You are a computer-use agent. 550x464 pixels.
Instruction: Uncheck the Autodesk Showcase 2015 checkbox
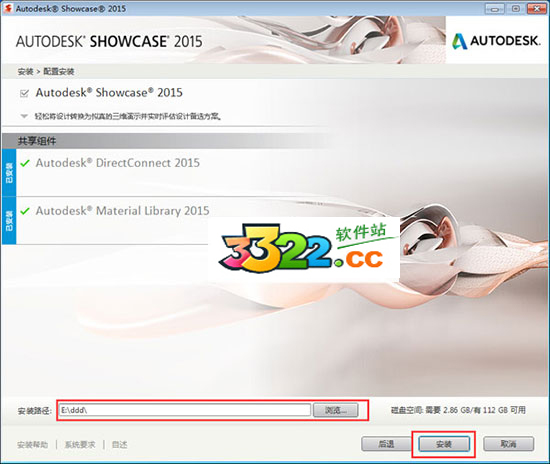[24, 93]
